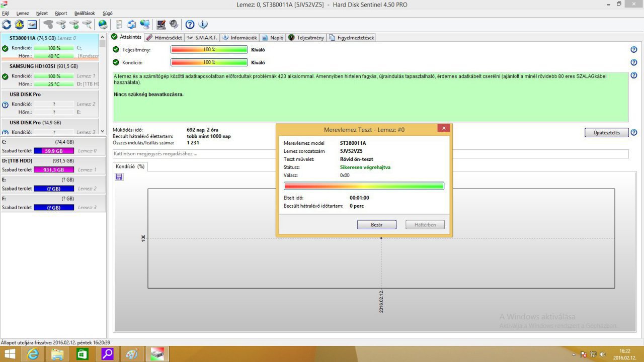Viewport: 644px width, 362px height.
Task: Switch to the Információk tab
Action: pos(240,38)
